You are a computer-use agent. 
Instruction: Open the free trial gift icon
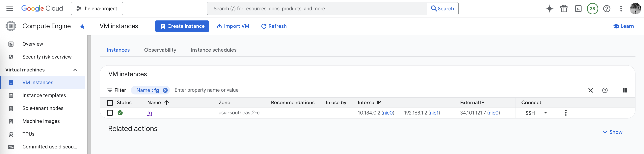tap(563, 9)
